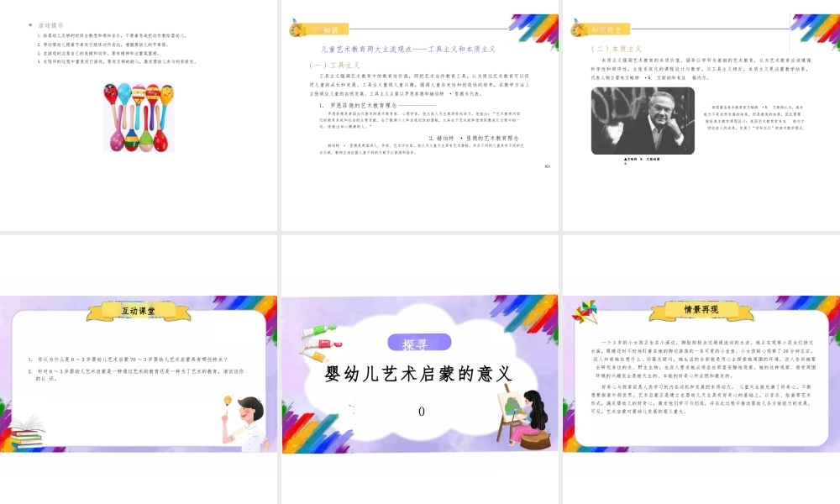Select the 儿童艺术教育两大主流观点 slide title
Viewport: 840px width, 504px height.
click(x=408, y=50)
